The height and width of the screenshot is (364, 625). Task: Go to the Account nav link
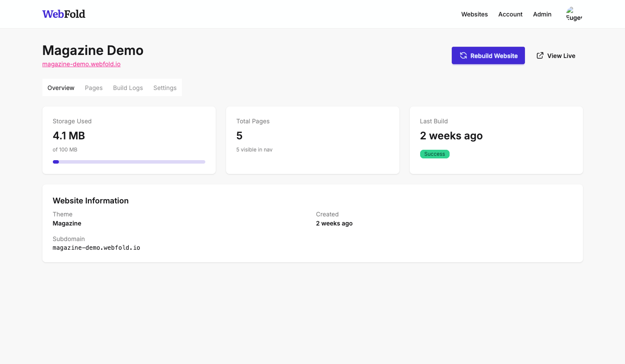tap(510, 14)
